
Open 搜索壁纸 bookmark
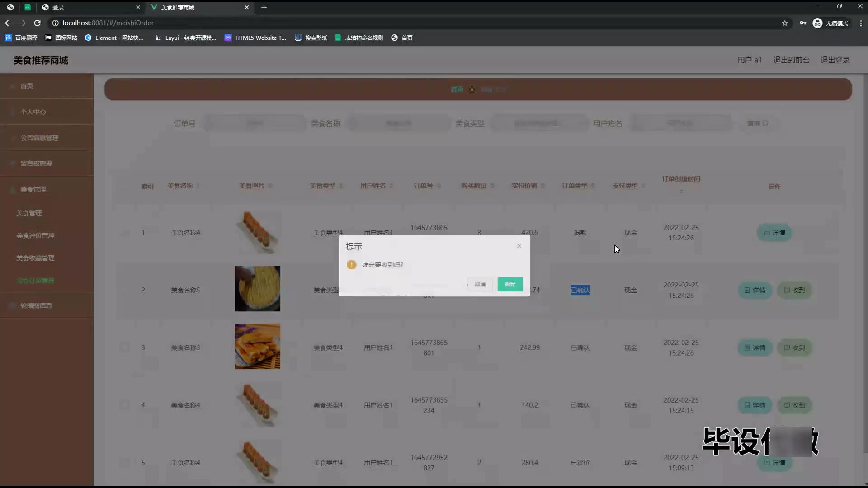click(x=311, y=38)
